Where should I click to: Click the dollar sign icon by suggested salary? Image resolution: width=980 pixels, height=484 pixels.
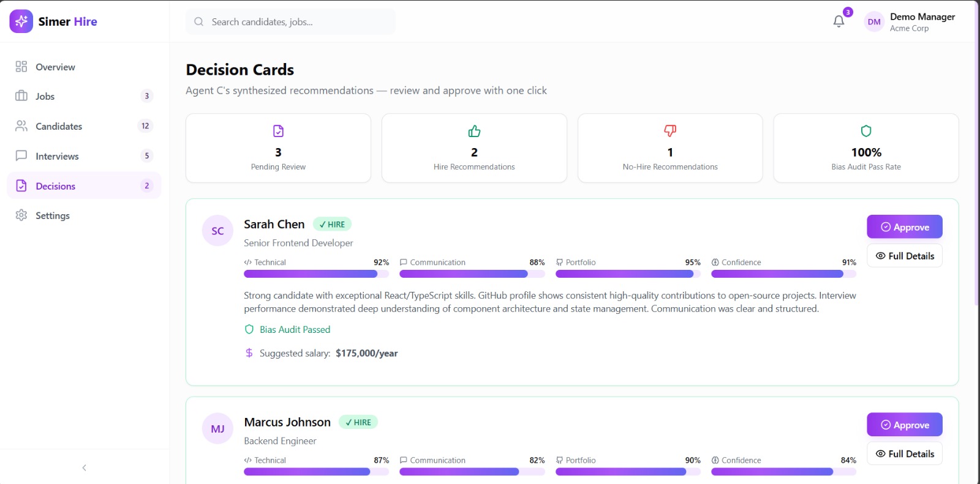pyautogui.click(x=249, y=353)
